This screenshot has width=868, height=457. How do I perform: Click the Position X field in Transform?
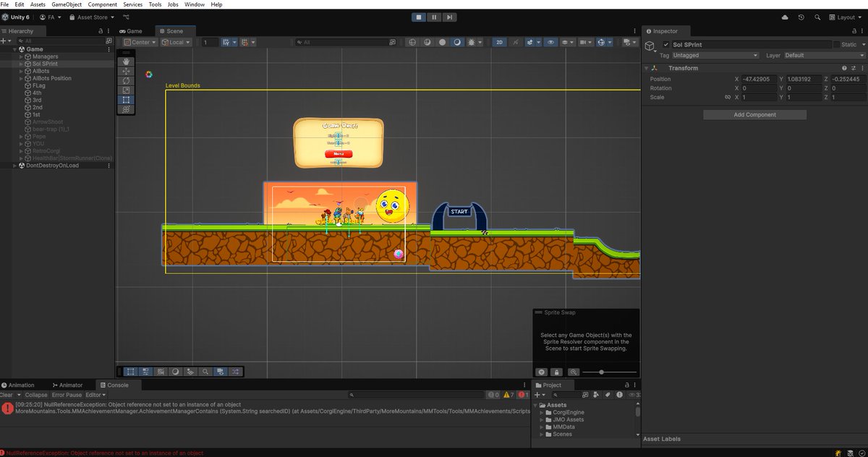point(759,79)
